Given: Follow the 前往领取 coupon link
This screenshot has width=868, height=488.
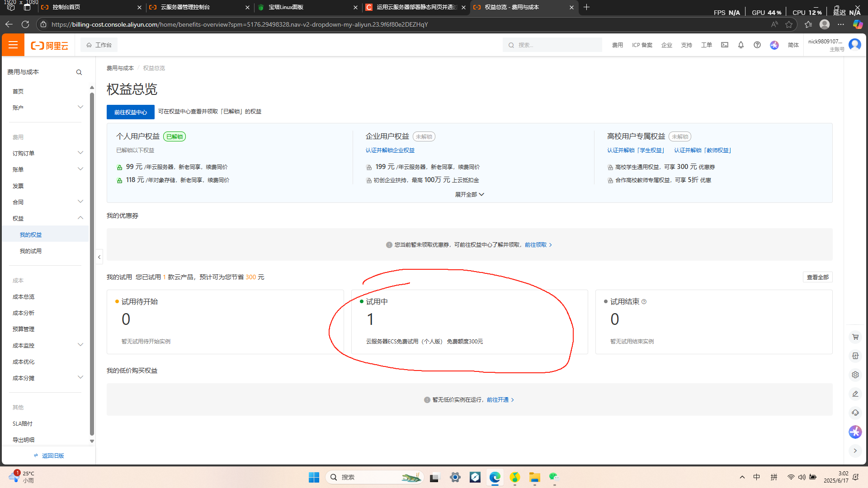Looking at the screenshot, I should tap(538, 245).
